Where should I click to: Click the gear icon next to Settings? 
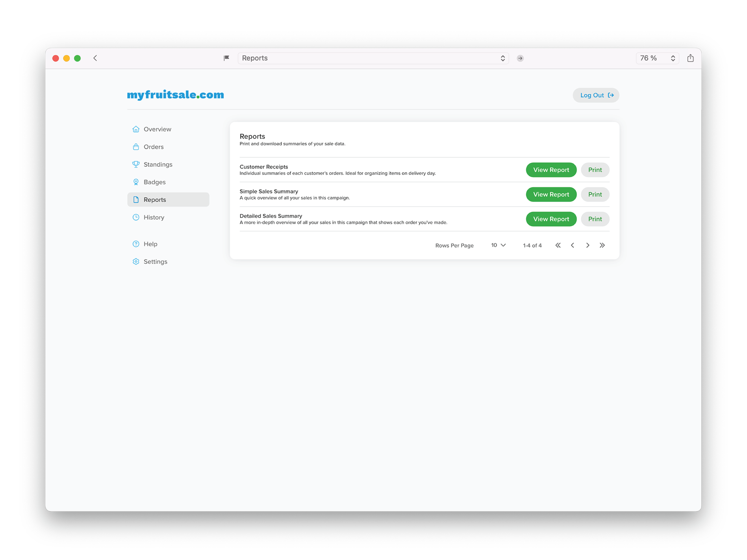coord(136,262)
